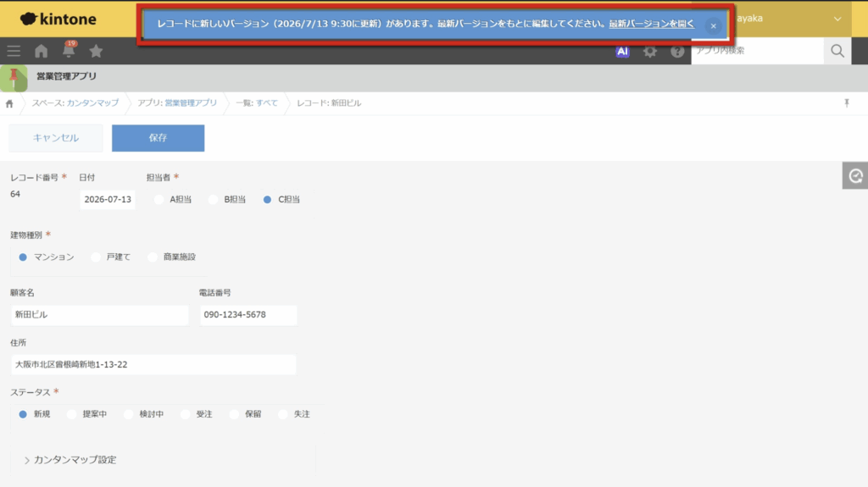
Task: Open カンタンマップ space breadcrumb link
Action: [92, 103]
